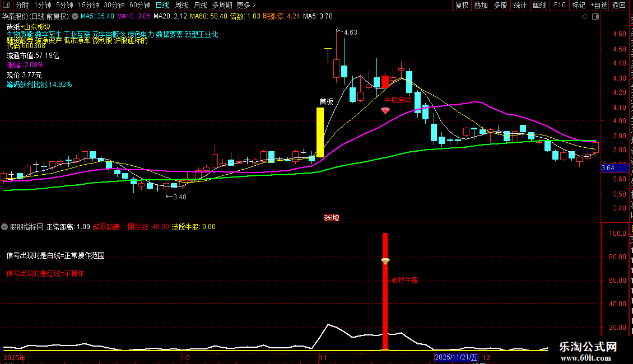Click the MA10: 3.85 value
The width and height of the screenshot is (633, 364).
click(134, 17)
